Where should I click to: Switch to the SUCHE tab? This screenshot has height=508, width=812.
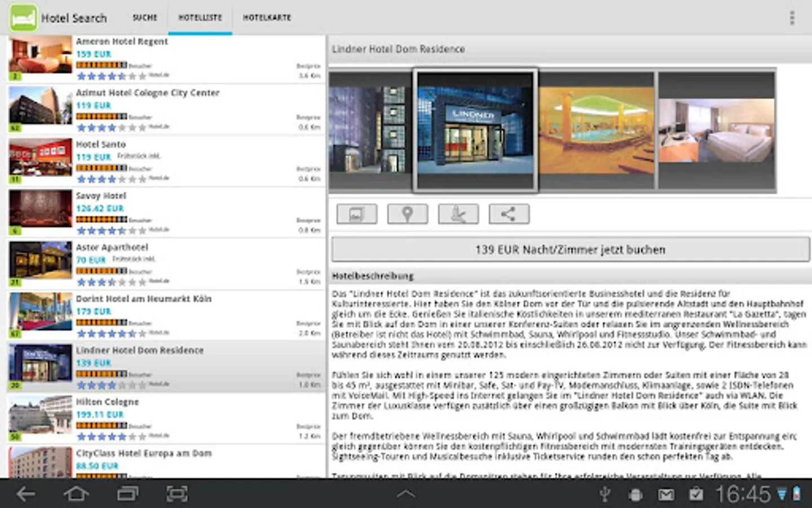(x=145, y=17)
